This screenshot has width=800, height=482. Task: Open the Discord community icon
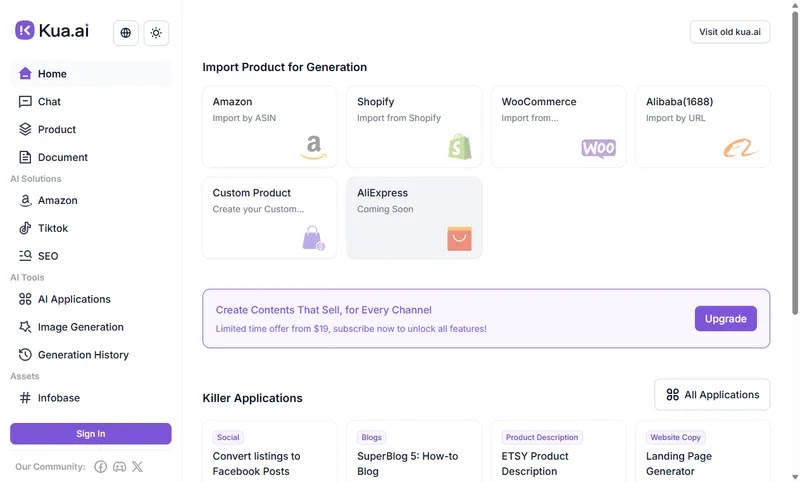(119, 467)
